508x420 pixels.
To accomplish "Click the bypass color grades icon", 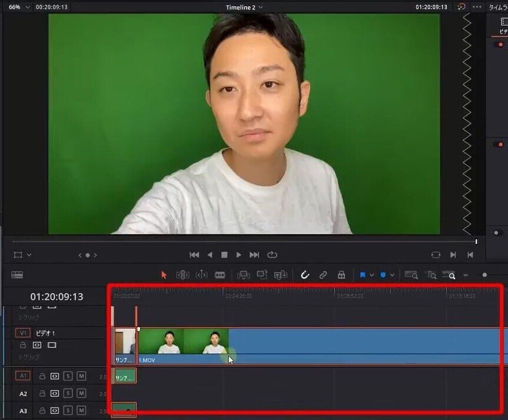I will pyautogui.click(x=461, y=6).
